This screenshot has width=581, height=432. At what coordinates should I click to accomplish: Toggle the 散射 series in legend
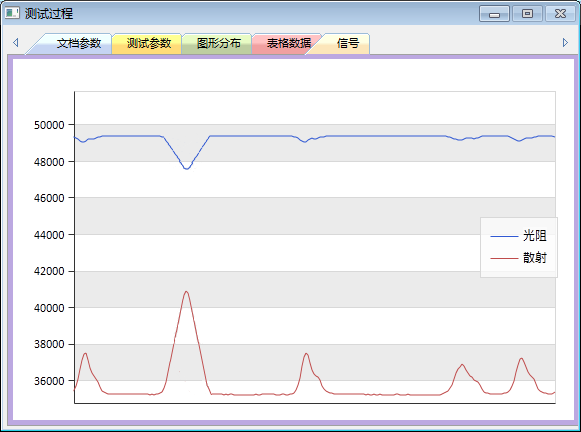pyautogui.click(x=518, y=257)
